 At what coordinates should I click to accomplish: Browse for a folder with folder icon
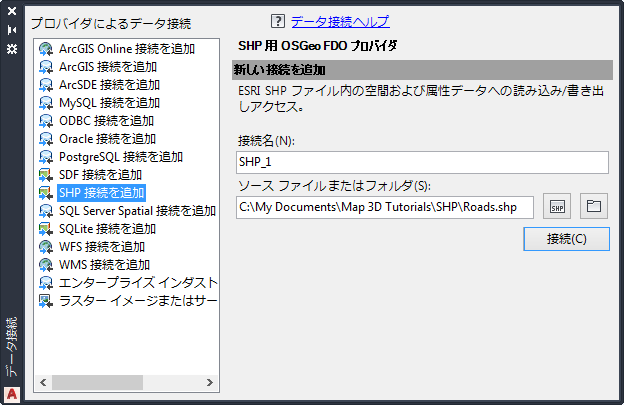click(x=594, y=206)
